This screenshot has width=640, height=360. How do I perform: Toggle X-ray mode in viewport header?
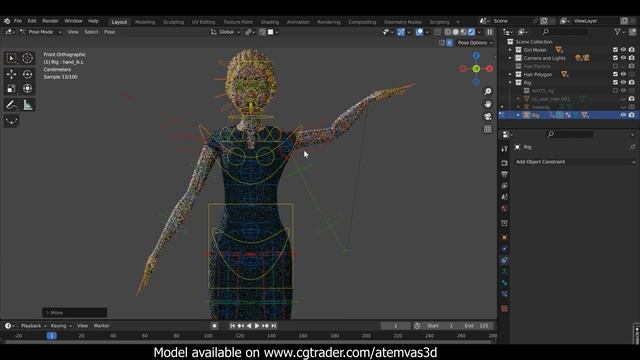438,32
